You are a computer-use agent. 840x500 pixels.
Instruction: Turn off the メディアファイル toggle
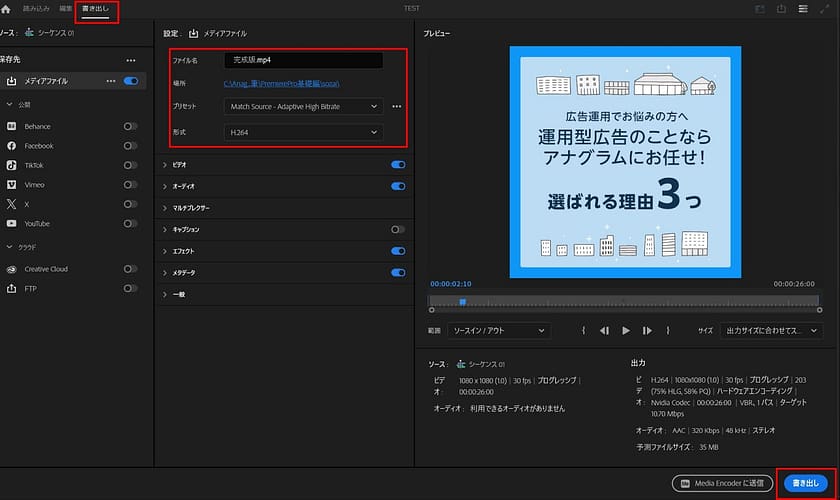[130, 81]
